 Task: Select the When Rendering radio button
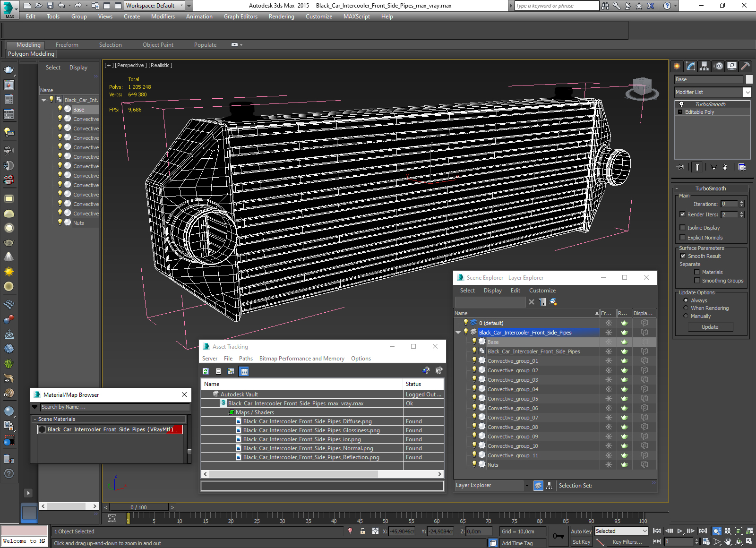pos(686,308)
